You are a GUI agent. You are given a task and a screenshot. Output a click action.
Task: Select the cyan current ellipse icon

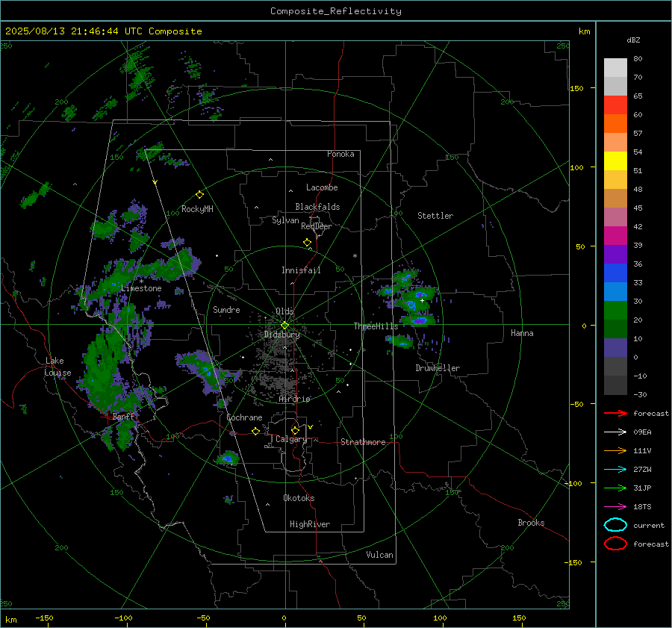point(615,525)
